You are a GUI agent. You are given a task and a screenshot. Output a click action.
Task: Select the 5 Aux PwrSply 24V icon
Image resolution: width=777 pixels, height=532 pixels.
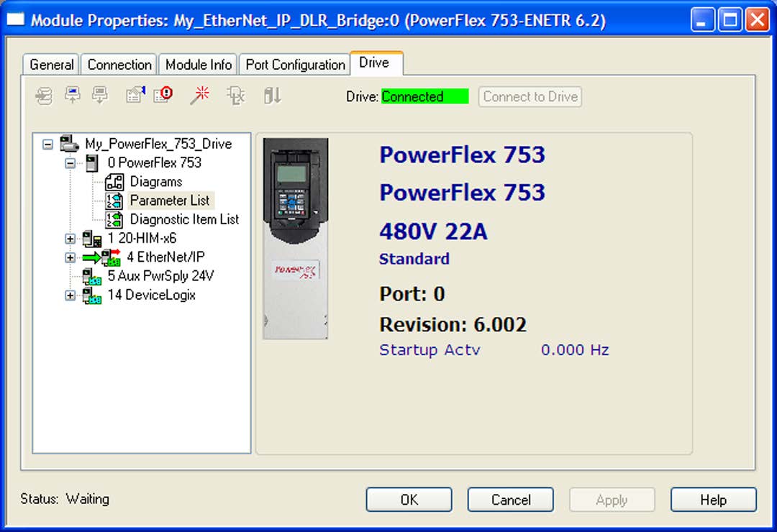pyautogui.click(x=91, y=276)
